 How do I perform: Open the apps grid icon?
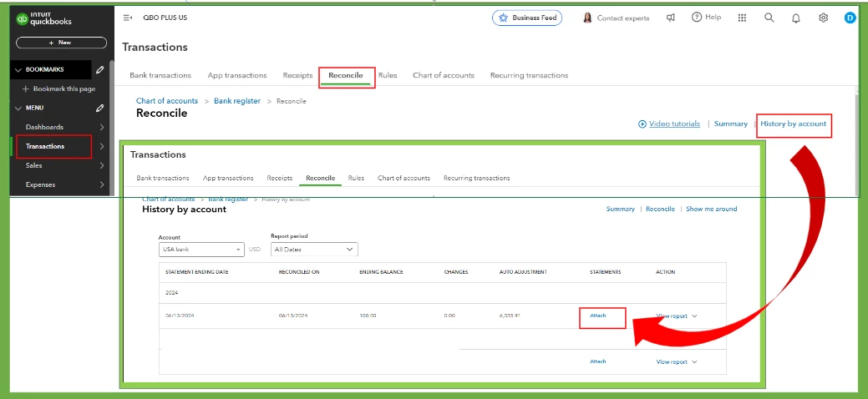point(743,18)
